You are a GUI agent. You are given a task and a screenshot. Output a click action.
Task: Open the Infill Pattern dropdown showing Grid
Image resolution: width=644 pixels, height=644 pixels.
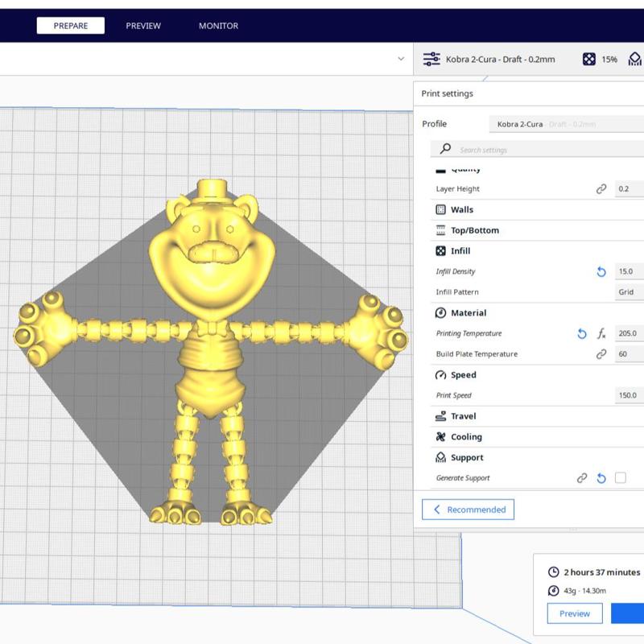[629, 292]
